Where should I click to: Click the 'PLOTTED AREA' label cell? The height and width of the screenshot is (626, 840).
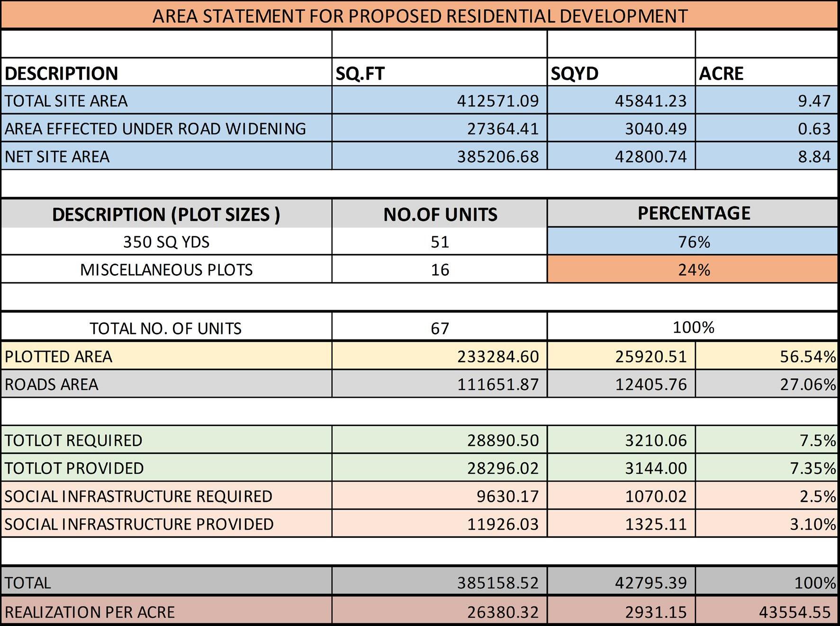pos(166,356)
